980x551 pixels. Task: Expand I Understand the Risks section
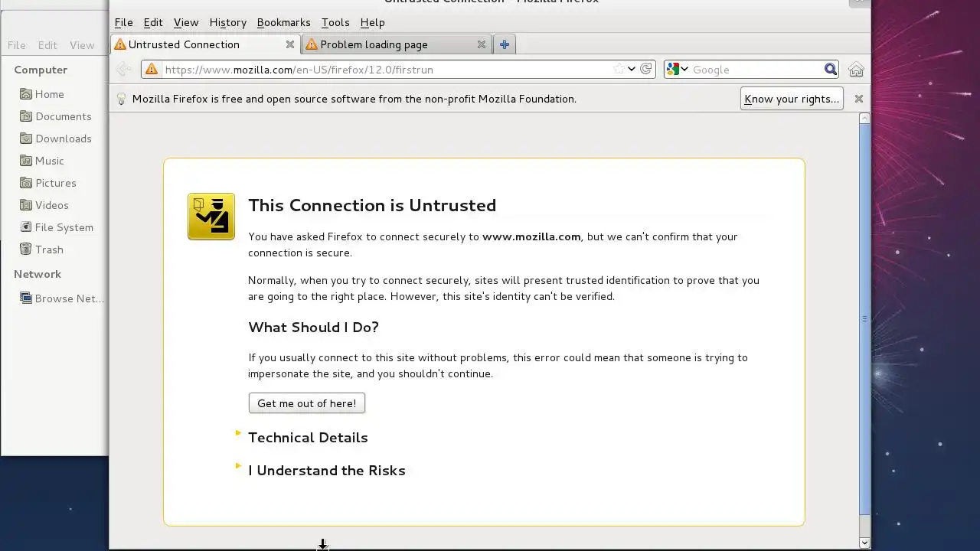[x=327, y=471]
